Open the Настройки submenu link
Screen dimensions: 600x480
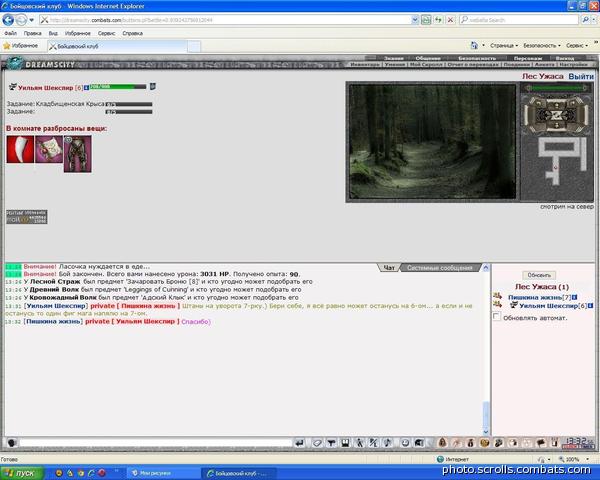click(573, 65)
